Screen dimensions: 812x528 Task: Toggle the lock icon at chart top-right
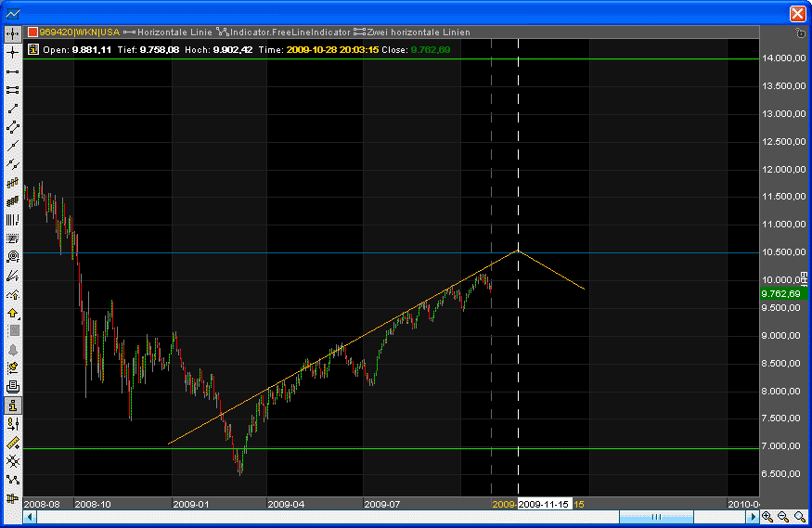tap(801, 32)
